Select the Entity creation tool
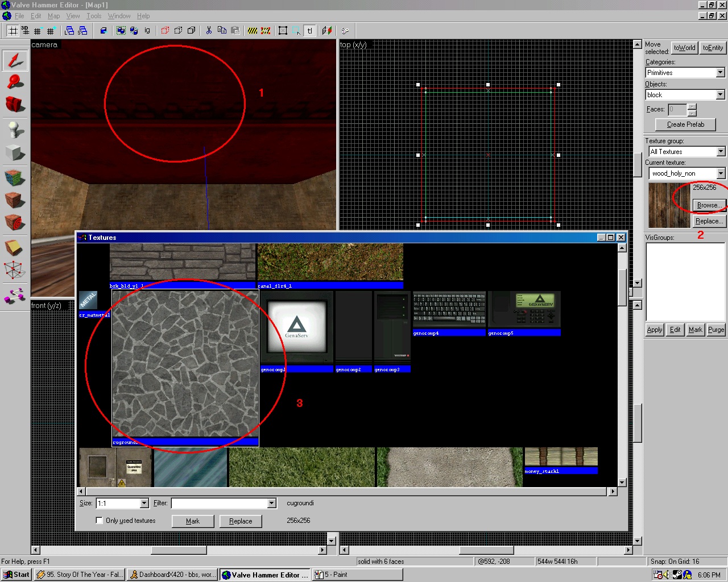Screen dimensions: 728x582 [x=15, y=129]
